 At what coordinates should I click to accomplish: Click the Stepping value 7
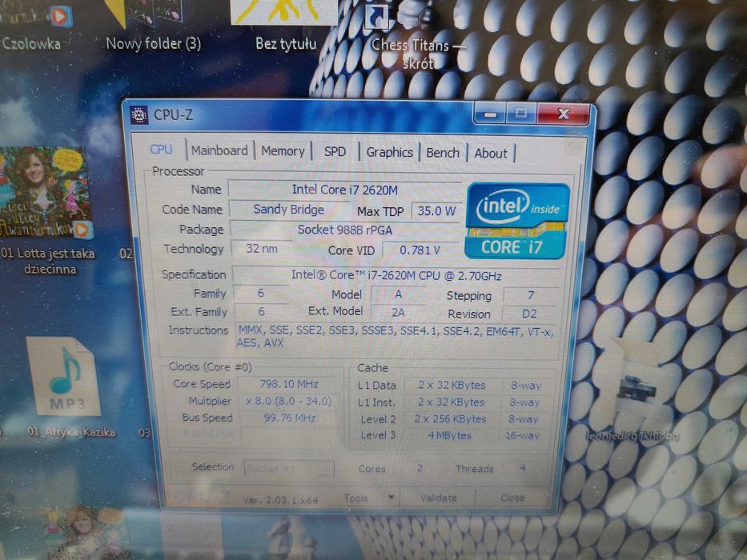[531, 296]
